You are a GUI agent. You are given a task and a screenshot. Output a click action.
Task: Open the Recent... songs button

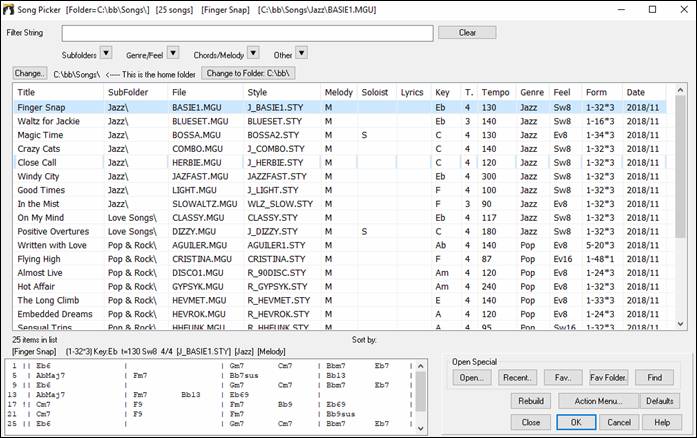click(x=516, y=377)
